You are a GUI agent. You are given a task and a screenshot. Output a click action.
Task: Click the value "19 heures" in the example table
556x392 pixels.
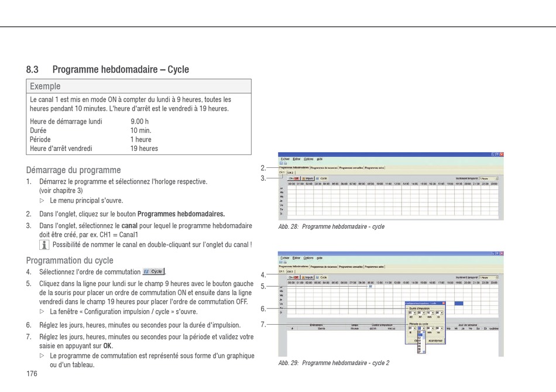coord(144,149)
